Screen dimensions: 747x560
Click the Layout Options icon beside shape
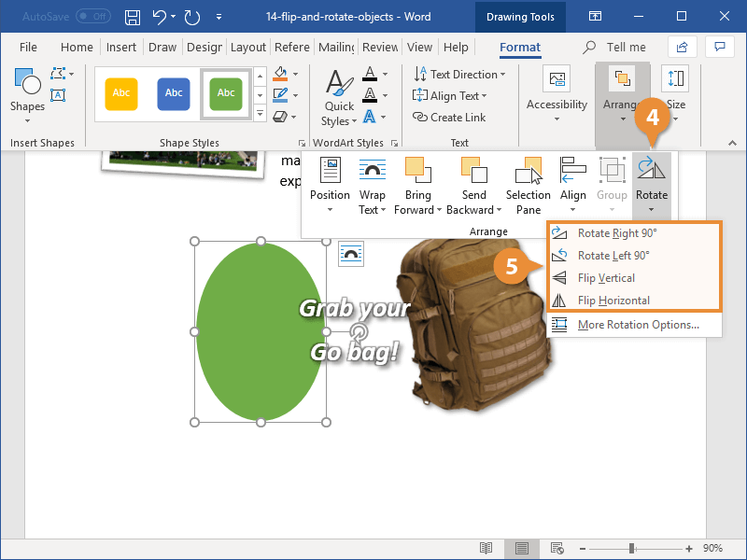(x=351, y=254)
